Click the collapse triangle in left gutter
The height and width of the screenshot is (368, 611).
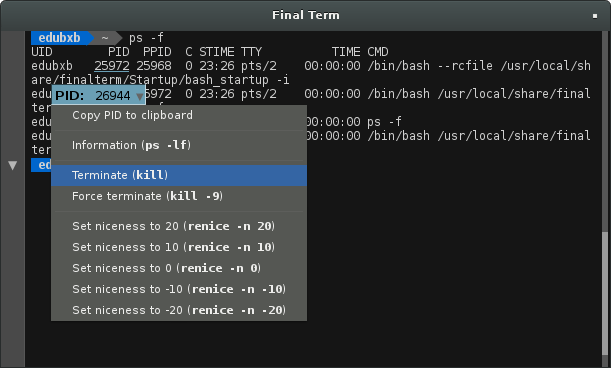[12, 166]
